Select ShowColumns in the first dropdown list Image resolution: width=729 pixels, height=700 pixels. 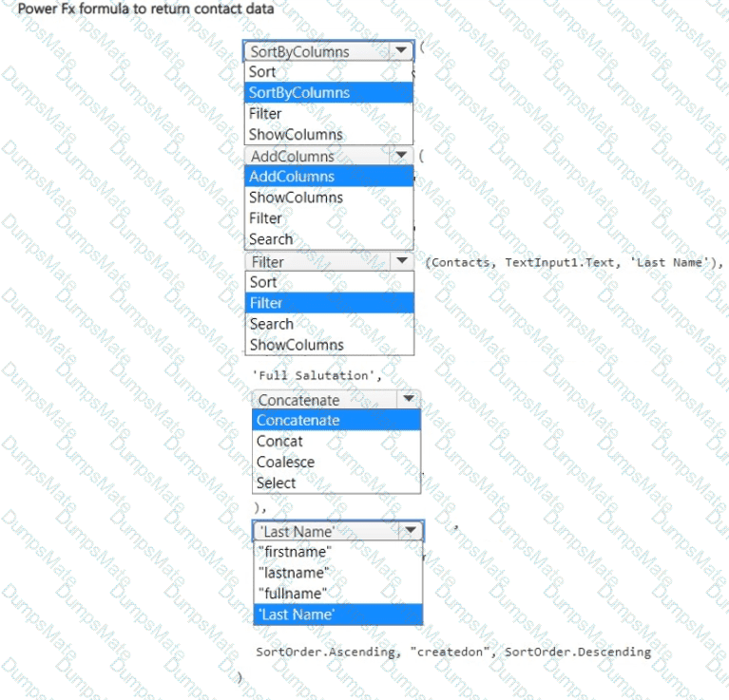click(296, 135)
